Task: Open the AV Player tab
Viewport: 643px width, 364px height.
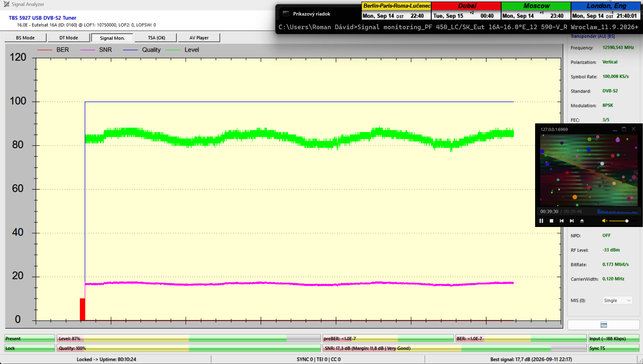Action: pos(199,38)
